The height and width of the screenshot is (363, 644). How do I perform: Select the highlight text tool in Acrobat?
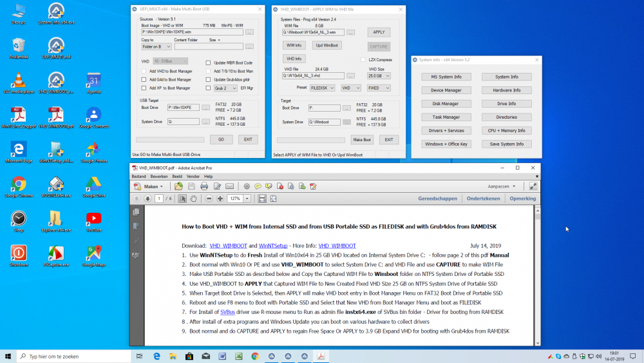(269, 186)
